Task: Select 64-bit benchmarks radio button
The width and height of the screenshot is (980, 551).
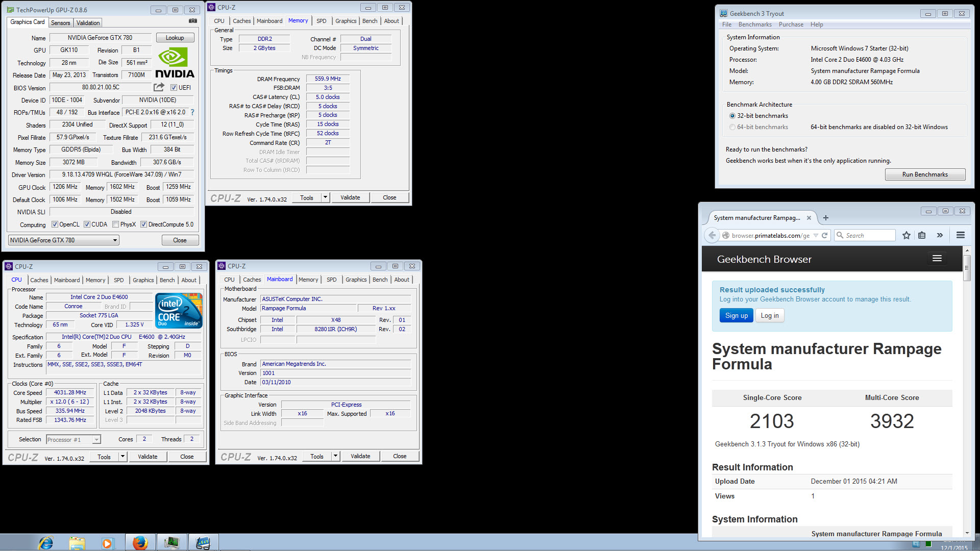Action: [x=732, y=127]
